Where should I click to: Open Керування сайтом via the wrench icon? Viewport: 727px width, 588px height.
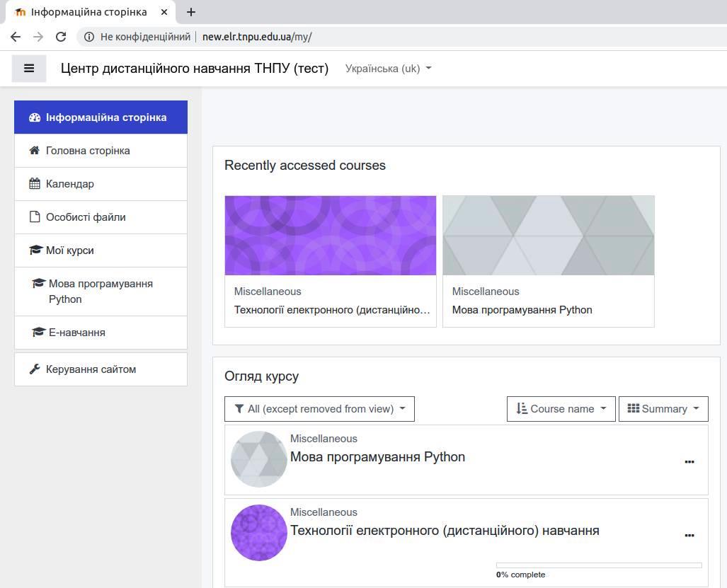pos(34,369)
